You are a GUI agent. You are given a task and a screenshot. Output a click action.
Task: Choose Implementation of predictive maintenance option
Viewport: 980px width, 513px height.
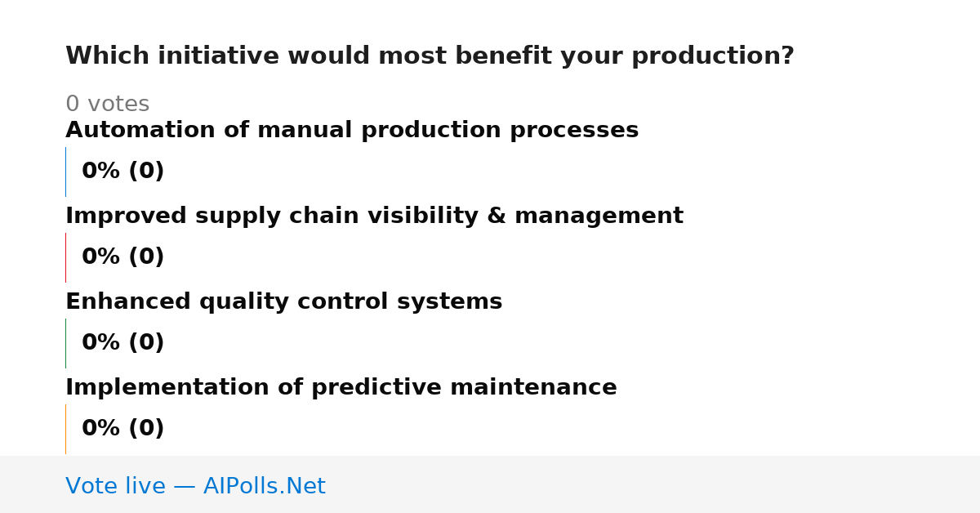click(341, 388)
